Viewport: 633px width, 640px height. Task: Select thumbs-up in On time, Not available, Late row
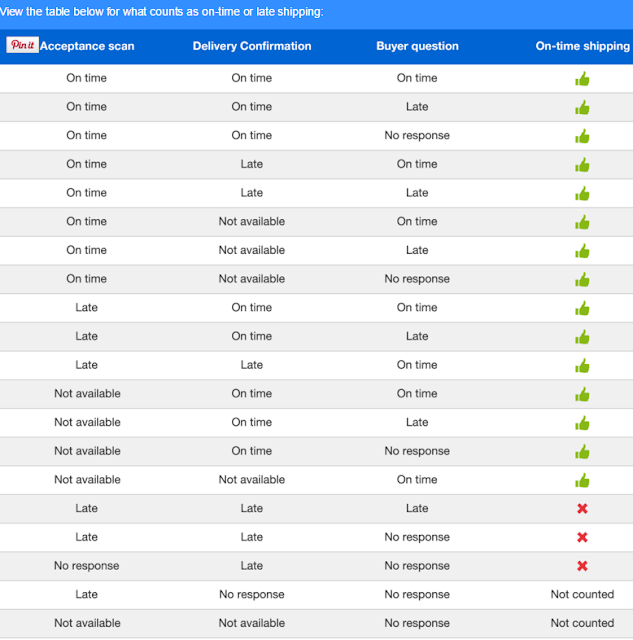point(582,251)
